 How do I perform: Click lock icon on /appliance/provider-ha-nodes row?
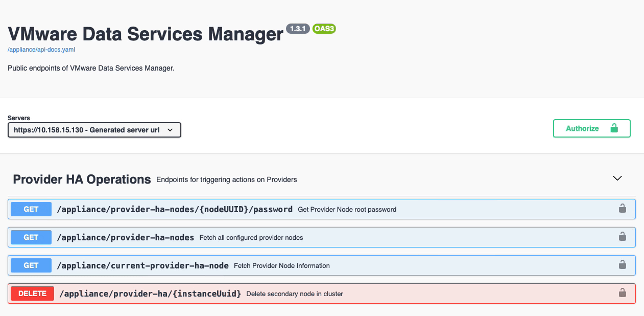coord(622,237)
